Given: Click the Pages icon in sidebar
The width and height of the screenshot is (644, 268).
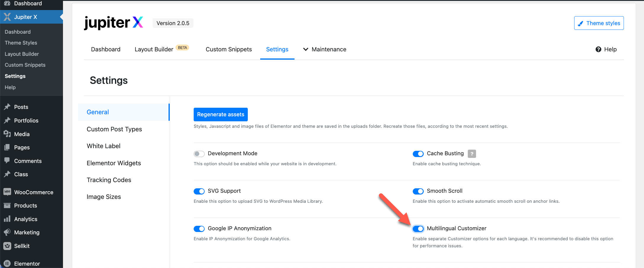Looking at the screenshot, I should tap(7, 147).
